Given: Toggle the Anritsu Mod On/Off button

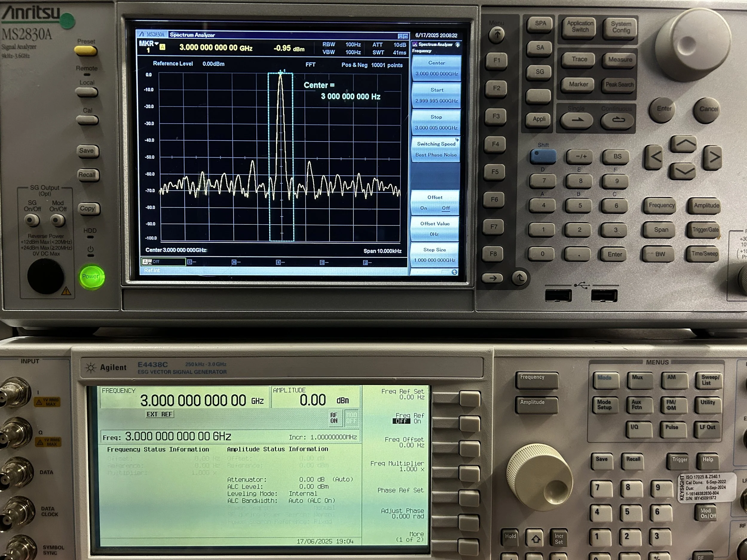Looking at the screenshot, I should 58,220.
